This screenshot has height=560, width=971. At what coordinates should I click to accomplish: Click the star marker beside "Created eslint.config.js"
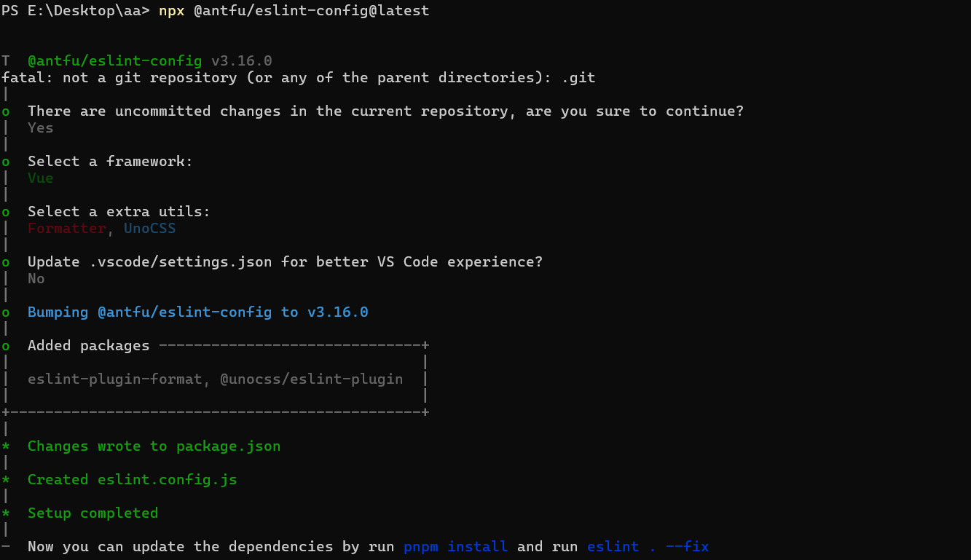click(x=6, y=480)
